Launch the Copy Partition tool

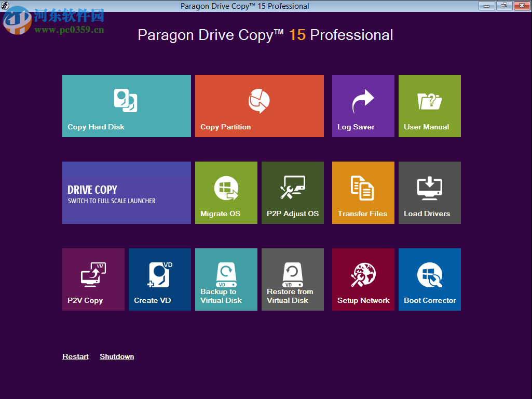[x=259, y=106]
